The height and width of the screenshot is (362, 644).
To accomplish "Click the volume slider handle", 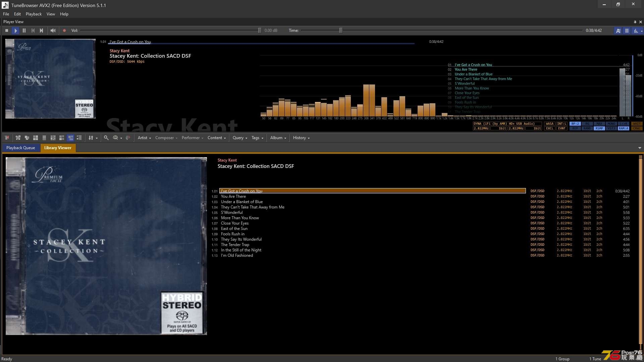I will (260, 31).
